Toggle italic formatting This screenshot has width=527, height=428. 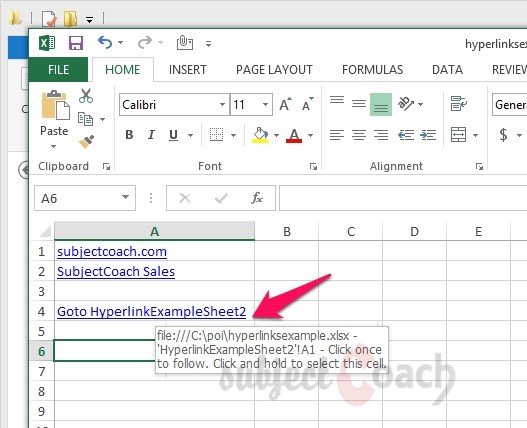coord(151,135)
